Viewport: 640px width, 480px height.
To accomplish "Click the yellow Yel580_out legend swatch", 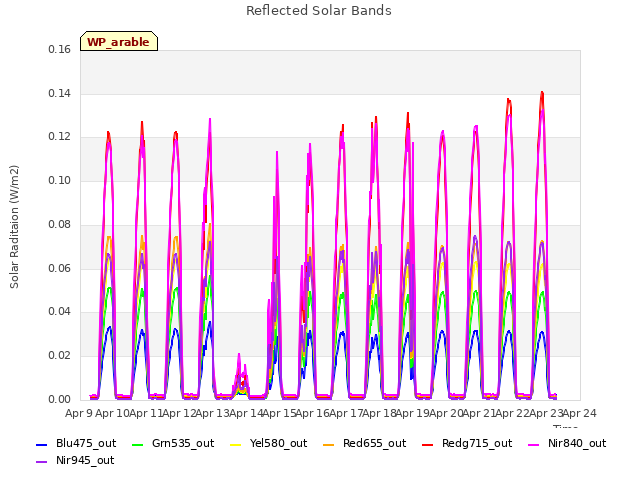I will [236, 444].
